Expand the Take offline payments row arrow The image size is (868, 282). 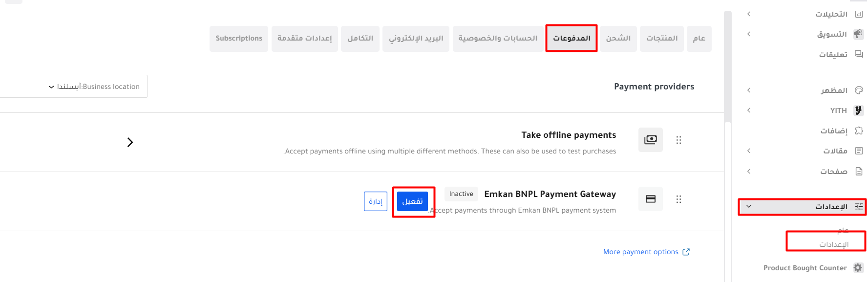[x=130, y=142]
